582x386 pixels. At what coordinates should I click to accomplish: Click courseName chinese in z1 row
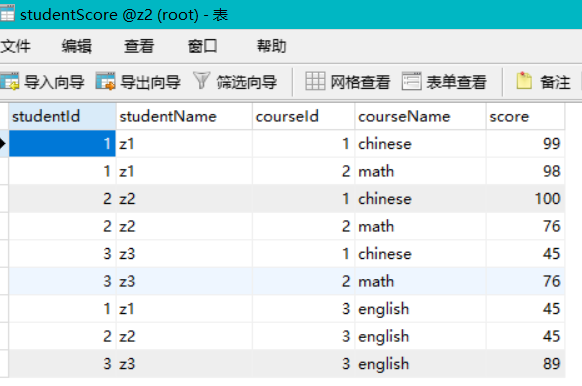(x=421, y=144)
